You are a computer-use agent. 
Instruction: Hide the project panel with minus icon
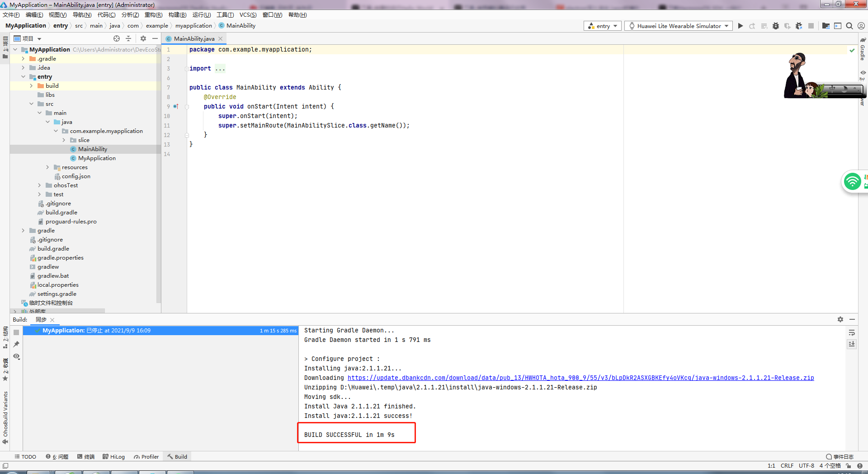pos(155,38)
